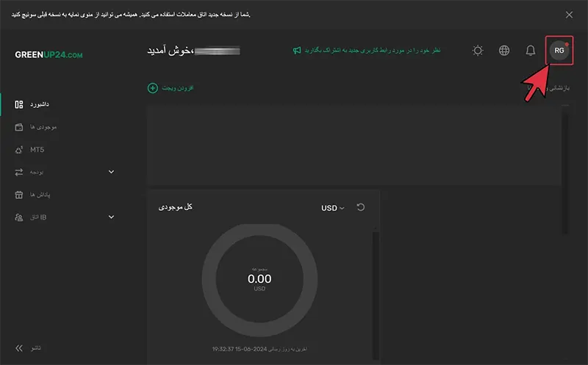
Task: Open the globe language selector
Action: coord(504,50)
